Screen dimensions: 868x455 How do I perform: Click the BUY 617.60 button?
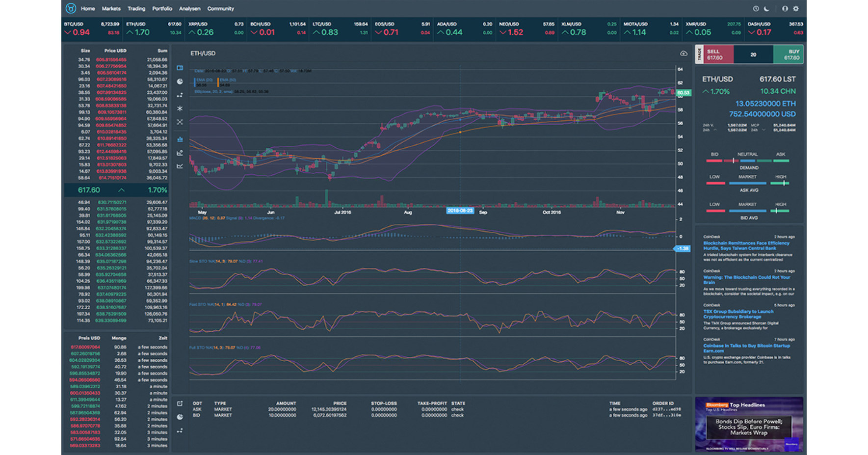[788, 54]
